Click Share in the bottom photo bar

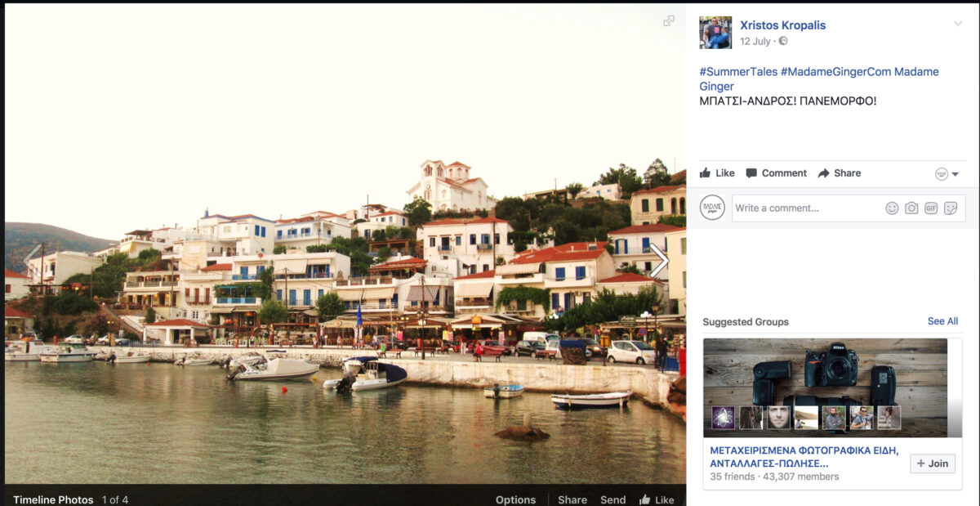coord(572,499)
